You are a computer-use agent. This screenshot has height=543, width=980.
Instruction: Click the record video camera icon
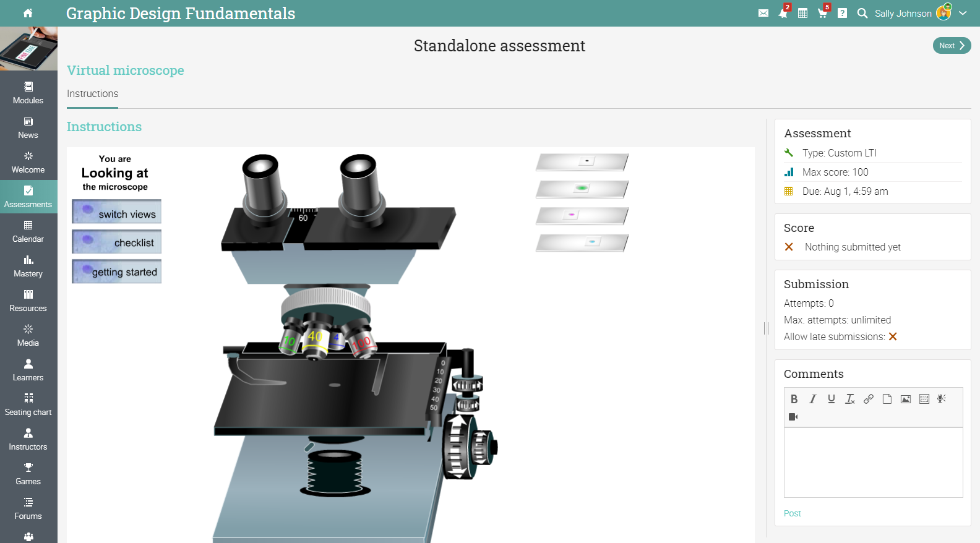(794, 417)
